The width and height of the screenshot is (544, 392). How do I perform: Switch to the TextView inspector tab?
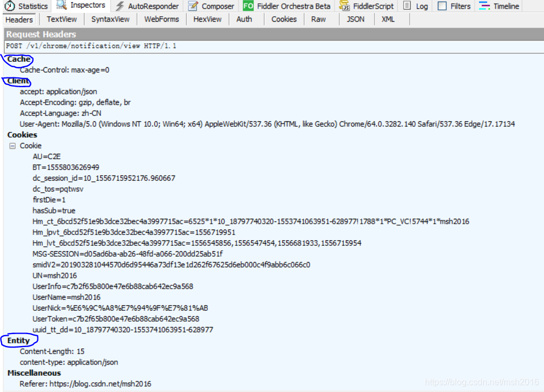(x=62, y=19)
